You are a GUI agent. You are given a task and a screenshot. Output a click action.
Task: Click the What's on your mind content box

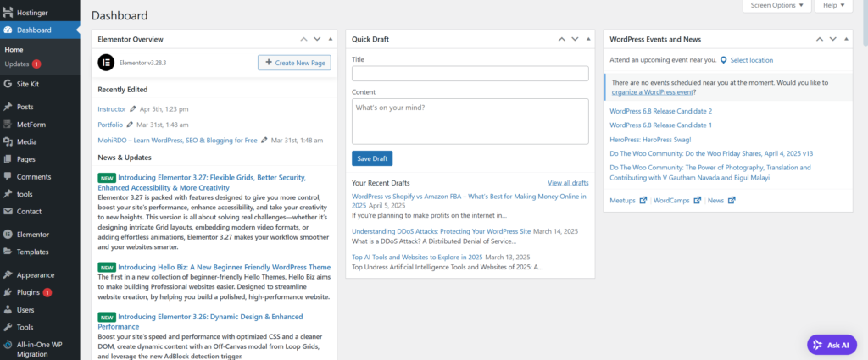[x=470, y=122]
